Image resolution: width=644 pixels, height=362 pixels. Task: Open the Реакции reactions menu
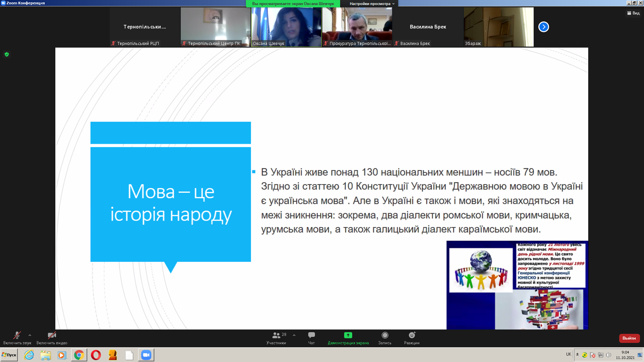(412, 338)
